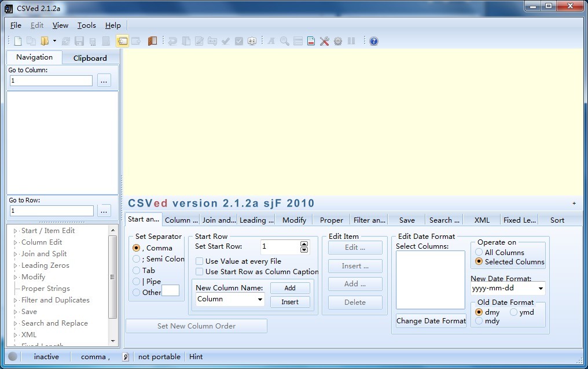Viewport: 588px width, 369px height.
Task: Click the Go to Row input field
Action: pos(52,211)
